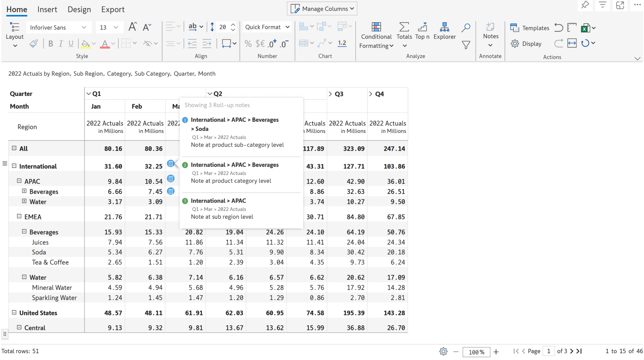This screenshot has height=360, width=644.
Task: Click the undo arrow icon
Action: click(x=558, y=28)
